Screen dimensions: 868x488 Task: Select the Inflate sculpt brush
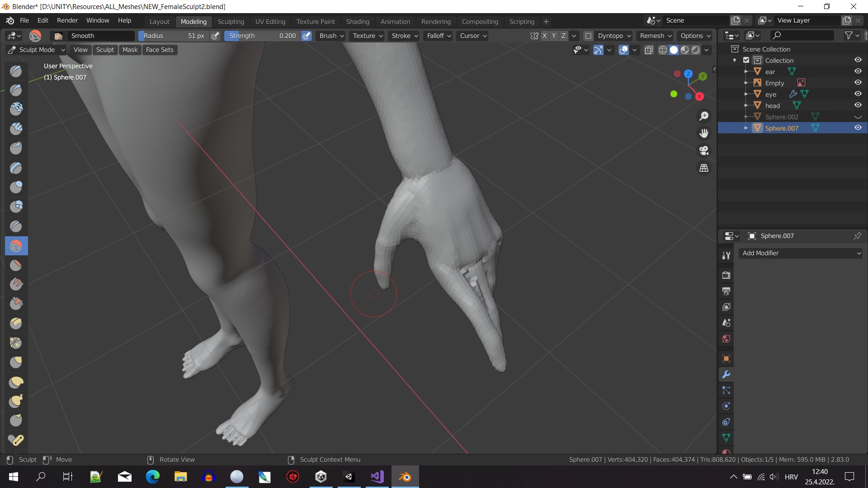(x=16, y=187)
